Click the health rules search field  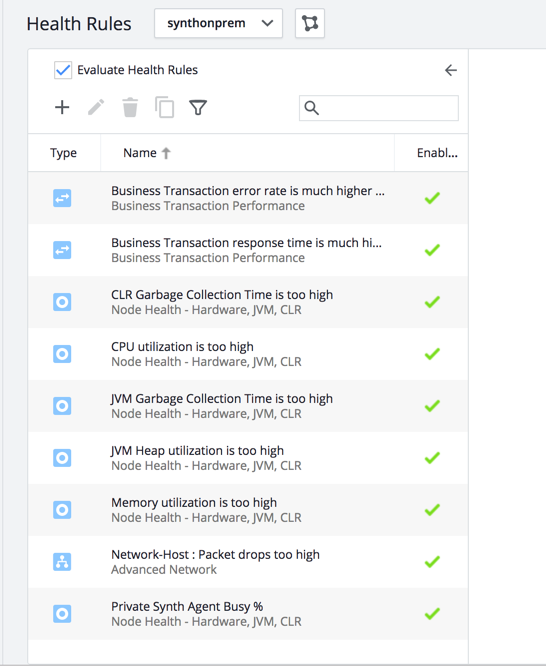[x=379, y=108]
